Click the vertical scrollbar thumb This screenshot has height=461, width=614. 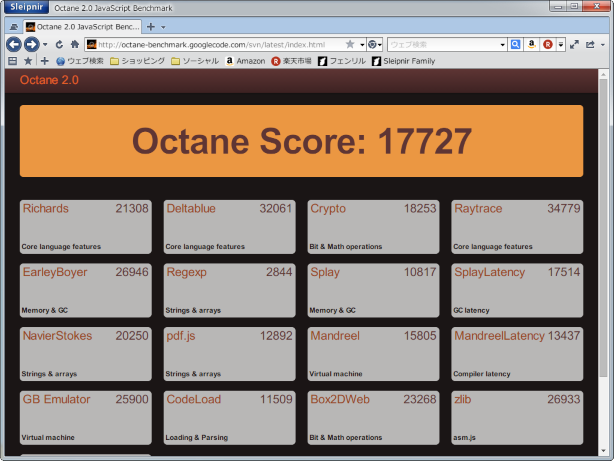[603, 228]
